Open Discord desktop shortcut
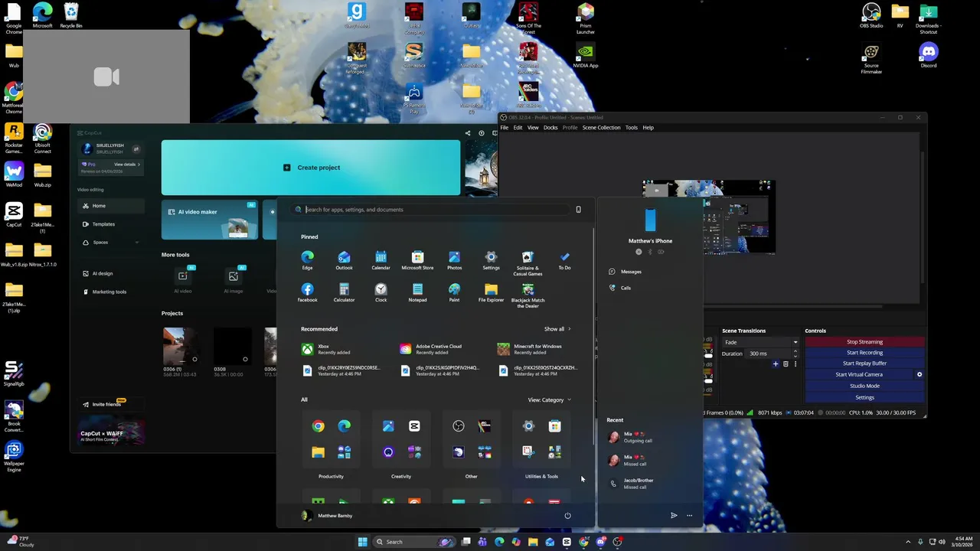Screen dimensions: 980x551 coord(929,56)
